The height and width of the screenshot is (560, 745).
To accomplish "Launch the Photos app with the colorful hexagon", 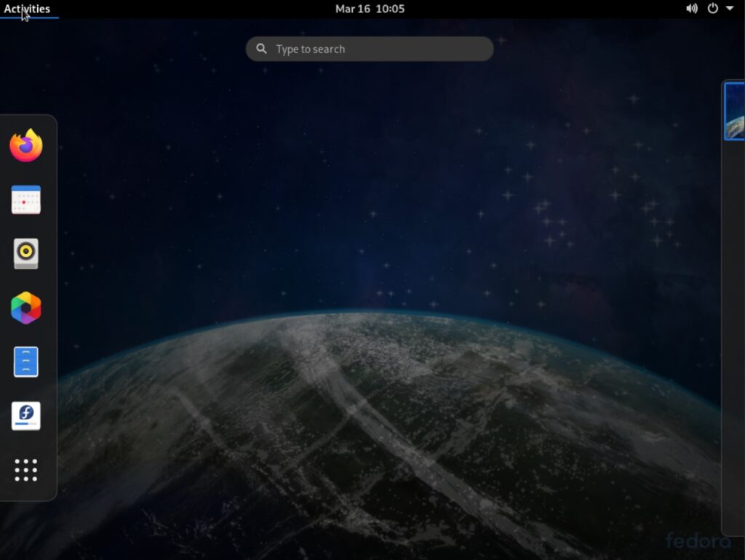I will tap(26, 308).
